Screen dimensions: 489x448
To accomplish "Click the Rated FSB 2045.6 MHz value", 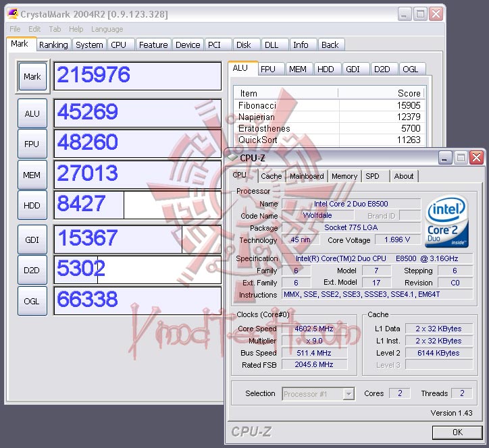I will 314,364.
